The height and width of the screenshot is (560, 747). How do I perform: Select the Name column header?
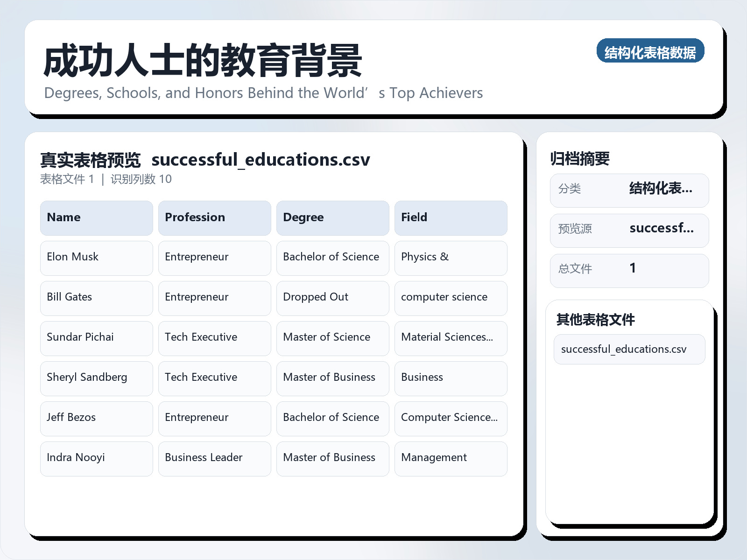[96, 217]
